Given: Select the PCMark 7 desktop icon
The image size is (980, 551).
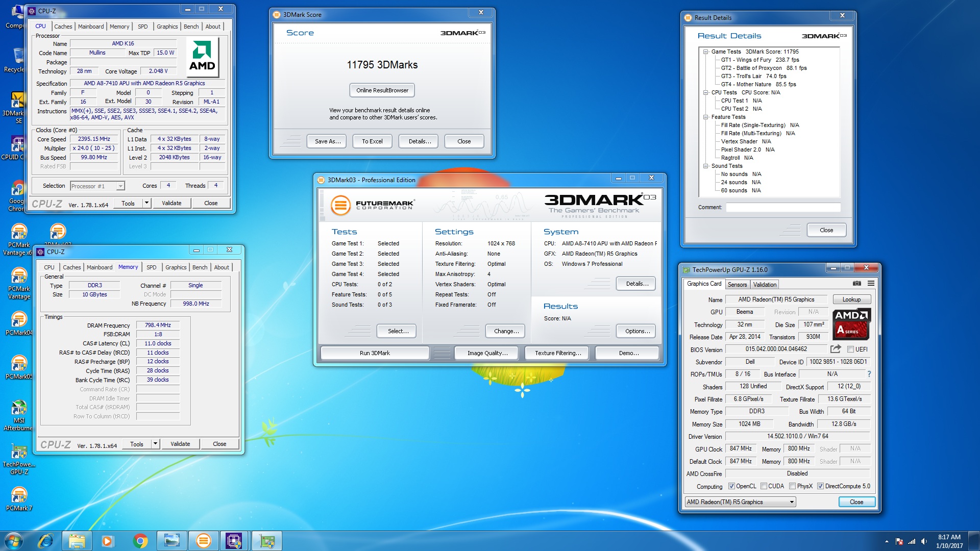Looking at the screenshot, I should 18,499.
